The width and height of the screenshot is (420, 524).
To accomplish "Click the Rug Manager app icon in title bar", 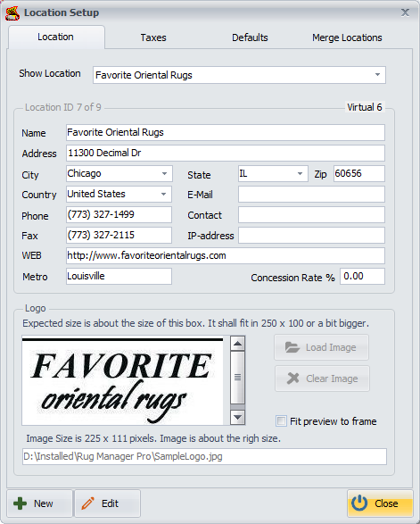I will [x=12, y=13].
